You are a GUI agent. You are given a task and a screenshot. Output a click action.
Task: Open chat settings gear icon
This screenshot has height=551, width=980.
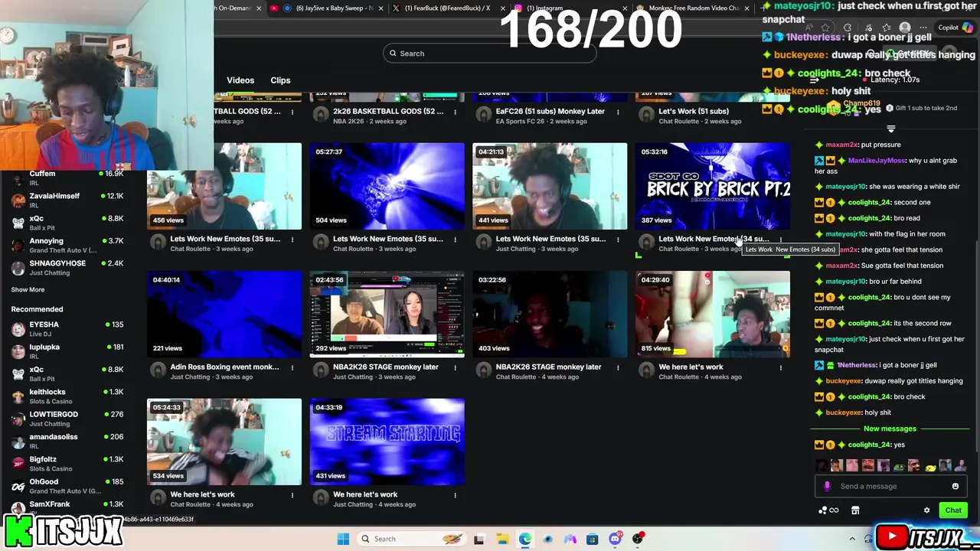[x=926, y=510]
